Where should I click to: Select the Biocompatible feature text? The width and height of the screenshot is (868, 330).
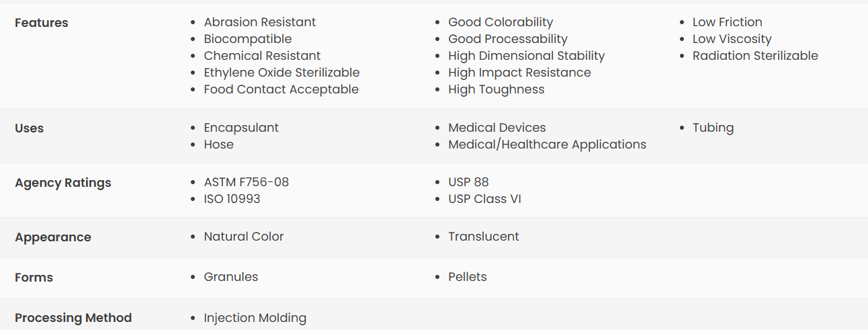click(x=247, y=39)
